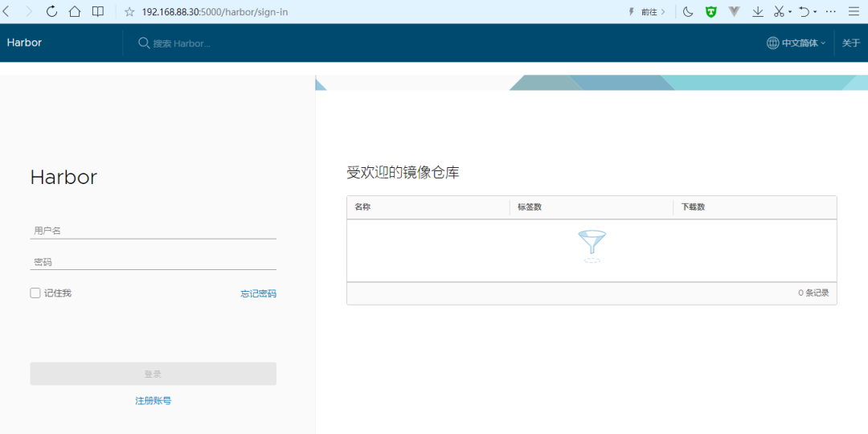Sort by the 下载数 column header

693,207
